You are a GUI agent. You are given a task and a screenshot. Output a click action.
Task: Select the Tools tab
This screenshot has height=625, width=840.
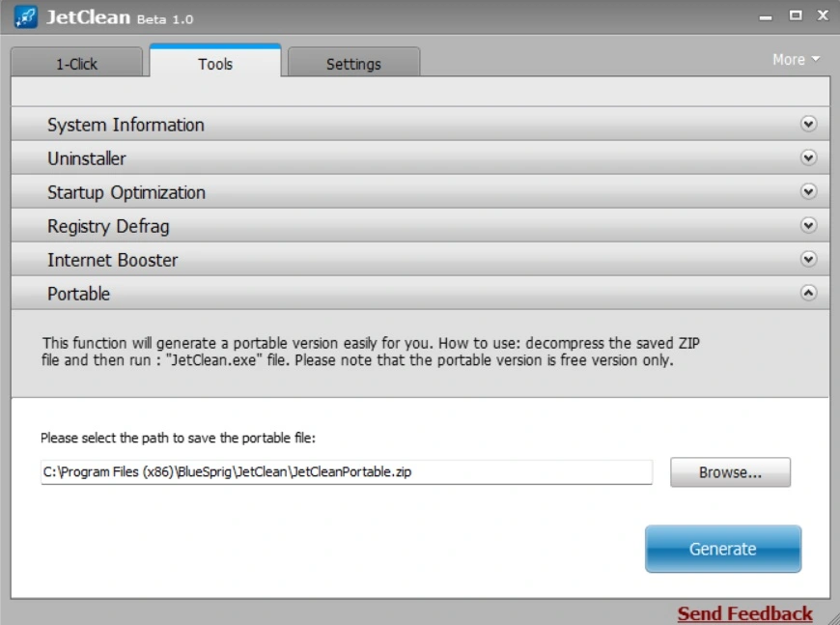215,62
